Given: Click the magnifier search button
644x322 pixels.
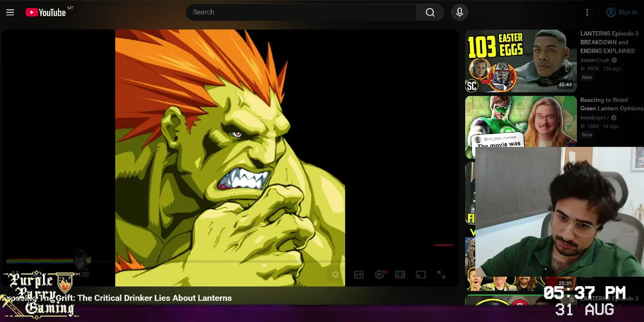Looking at the screenshot, I should tap(430, 13).
